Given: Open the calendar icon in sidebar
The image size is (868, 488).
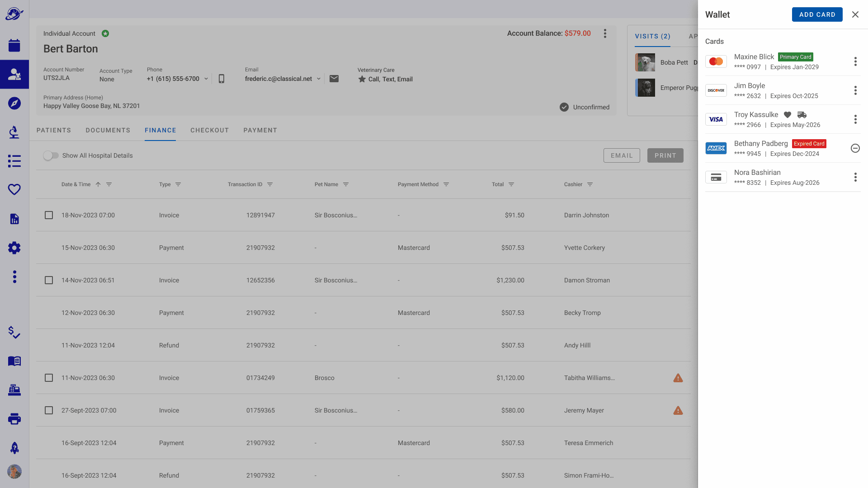Looking at the screenshot, I should (x=14, y=45).
